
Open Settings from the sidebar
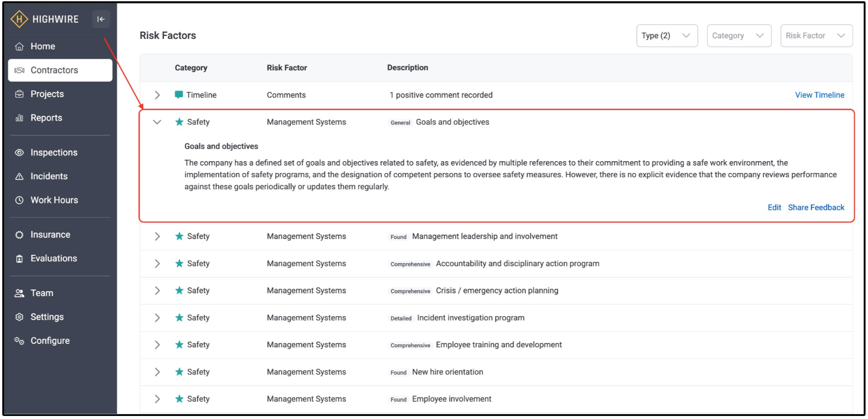60,317
